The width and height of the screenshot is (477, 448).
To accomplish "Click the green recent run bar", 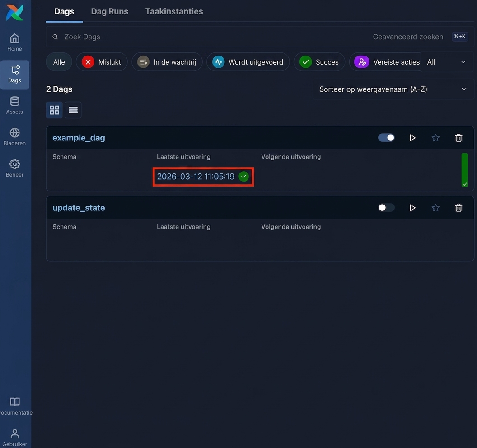I will coord(464,170).
